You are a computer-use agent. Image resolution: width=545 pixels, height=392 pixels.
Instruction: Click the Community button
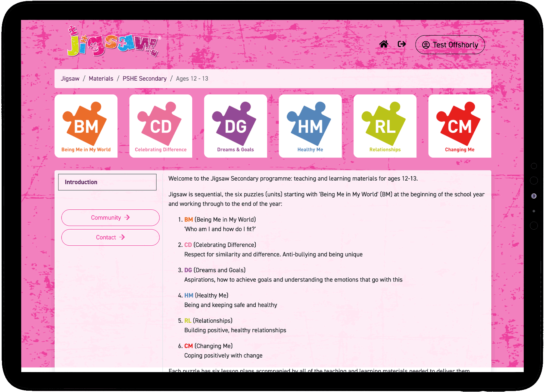tap(111, 218)
